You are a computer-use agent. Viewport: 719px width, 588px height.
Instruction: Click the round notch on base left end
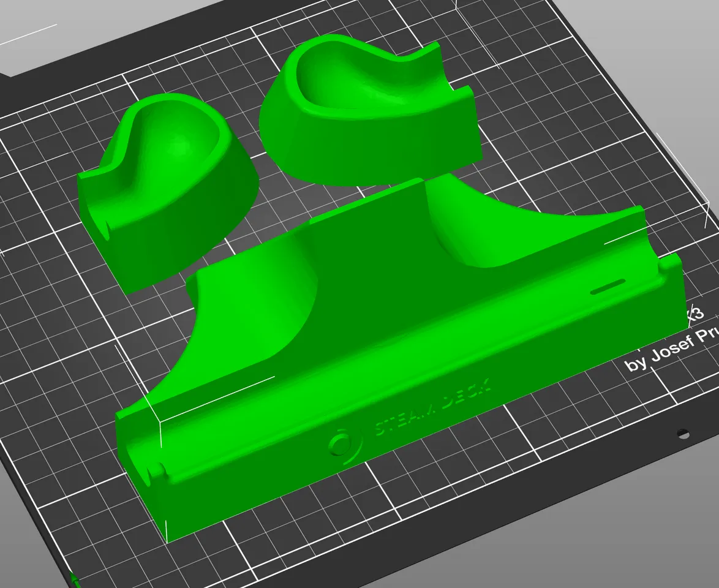[156, 472]
